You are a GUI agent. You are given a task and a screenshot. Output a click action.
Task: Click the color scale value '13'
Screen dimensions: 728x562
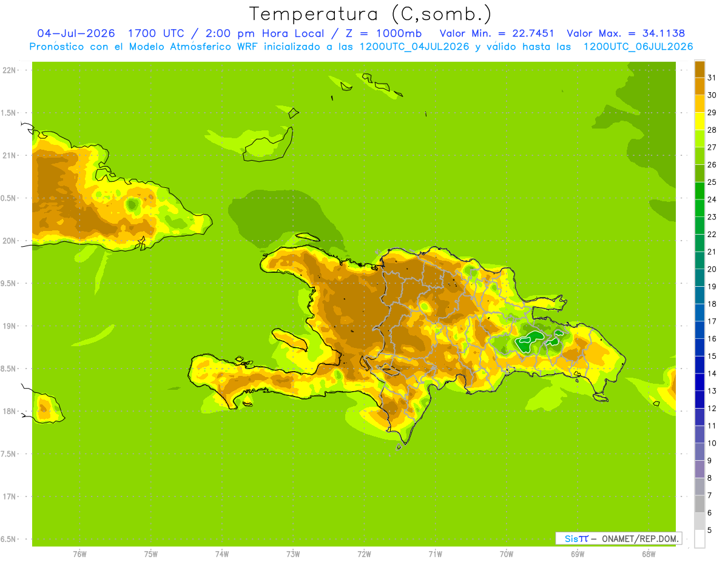coord(712,391)
